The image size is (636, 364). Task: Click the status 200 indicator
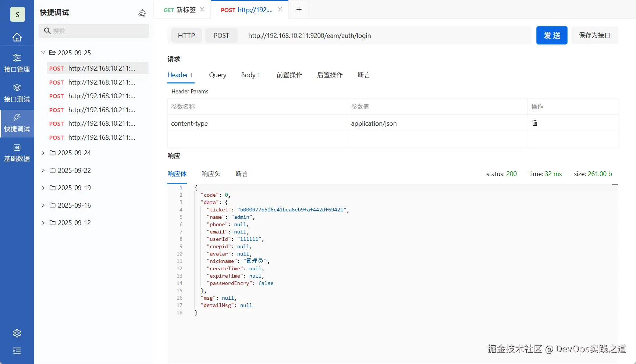point(501,174)
